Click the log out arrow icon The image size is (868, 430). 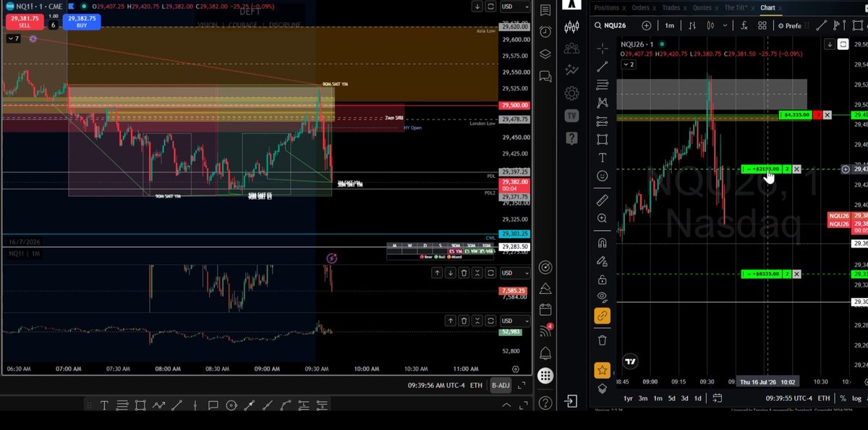[x=571, y=401]
